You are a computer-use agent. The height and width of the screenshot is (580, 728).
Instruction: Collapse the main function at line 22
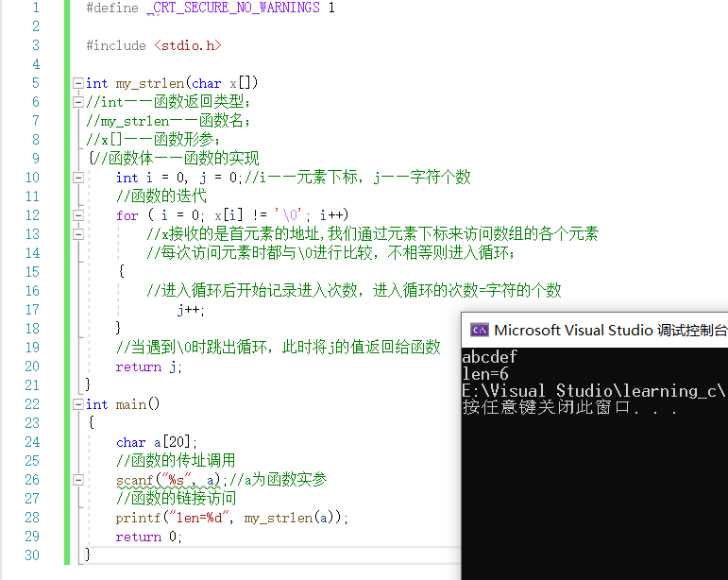[x=78, y=404]
